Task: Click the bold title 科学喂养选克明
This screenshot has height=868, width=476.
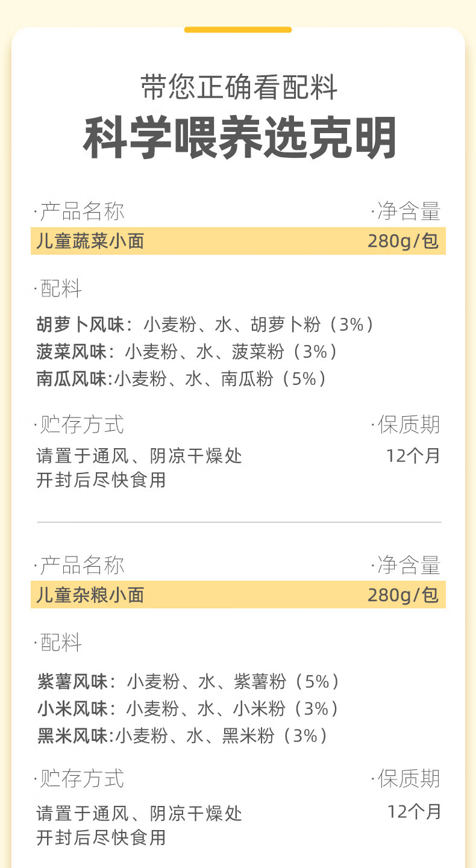Action: pos(239,138)
